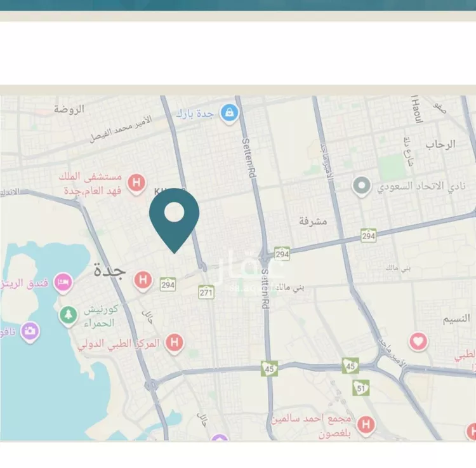This screenshot has height=468, width=476.
Task: Click highway 45 shield on Setten Rd
Action: pyautogui.click(x=269, y=369)
